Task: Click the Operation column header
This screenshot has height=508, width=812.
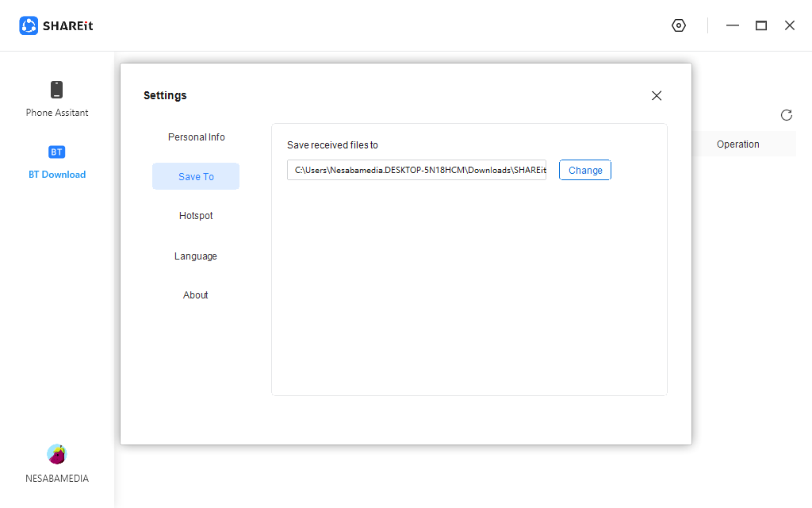Action: [737, 144]
